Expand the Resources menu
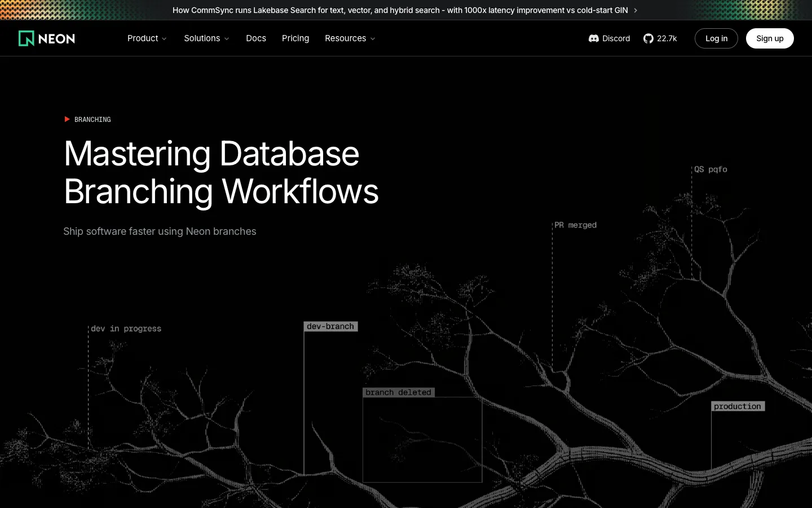 [x=350, y=38]
